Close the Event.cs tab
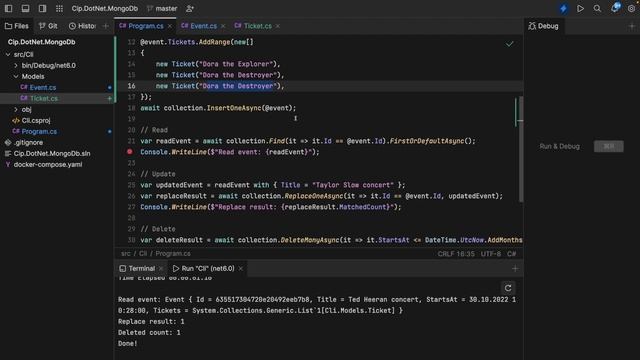The height and width of the screenshot is (360, 640). [x=223, y=26]
